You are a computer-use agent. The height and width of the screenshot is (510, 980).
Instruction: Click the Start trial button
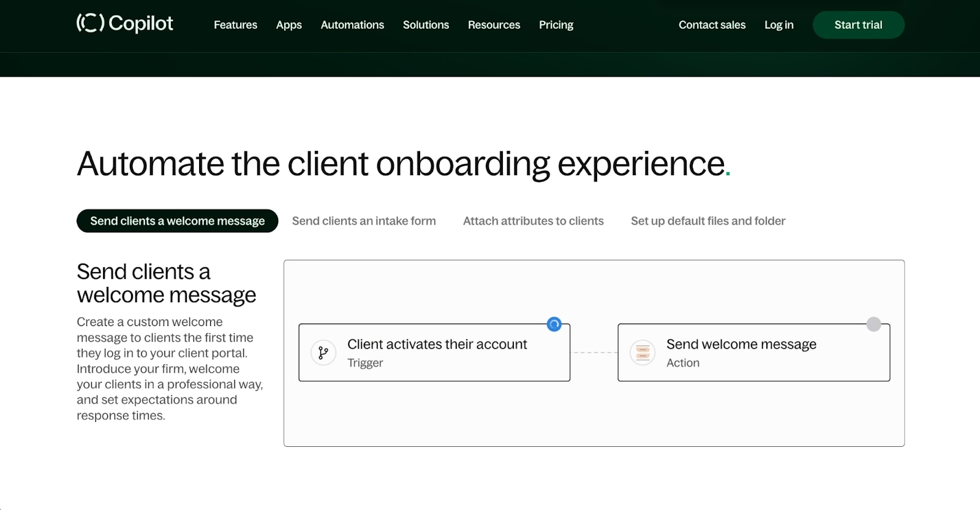click(x=858, y=25)
